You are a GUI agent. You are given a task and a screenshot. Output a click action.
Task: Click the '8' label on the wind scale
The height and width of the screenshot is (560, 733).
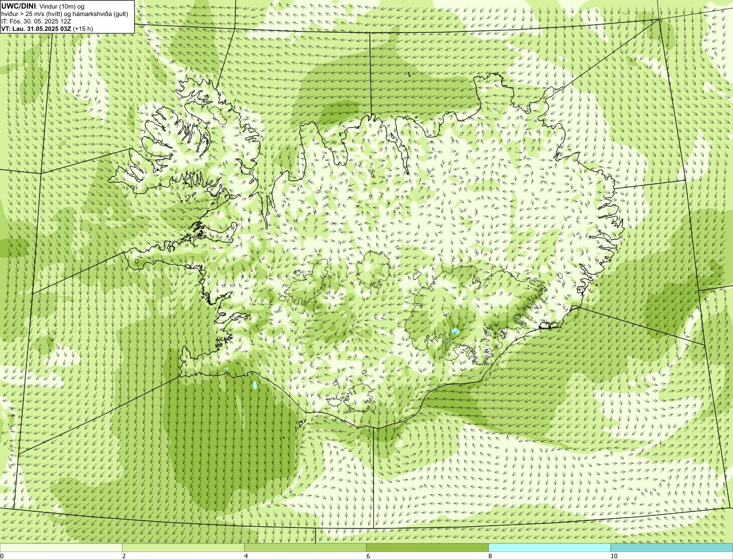coord(490,556)
